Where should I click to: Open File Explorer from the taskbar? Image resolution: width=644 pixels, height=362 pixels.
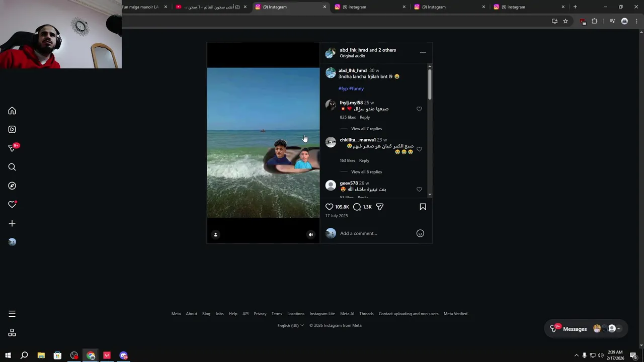[x=41, y=355]
